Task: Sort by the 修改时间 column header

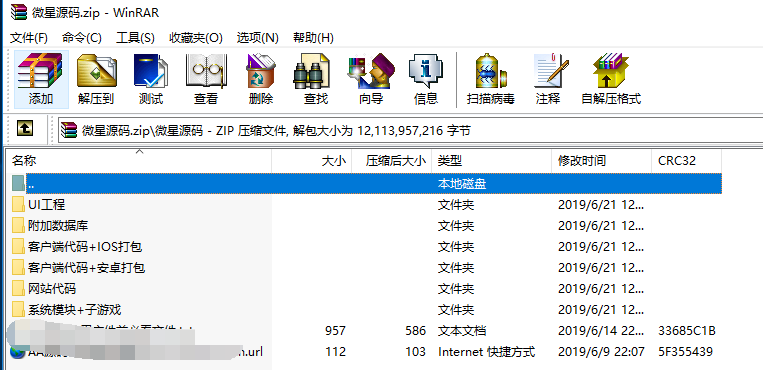Action: [601, 161]
